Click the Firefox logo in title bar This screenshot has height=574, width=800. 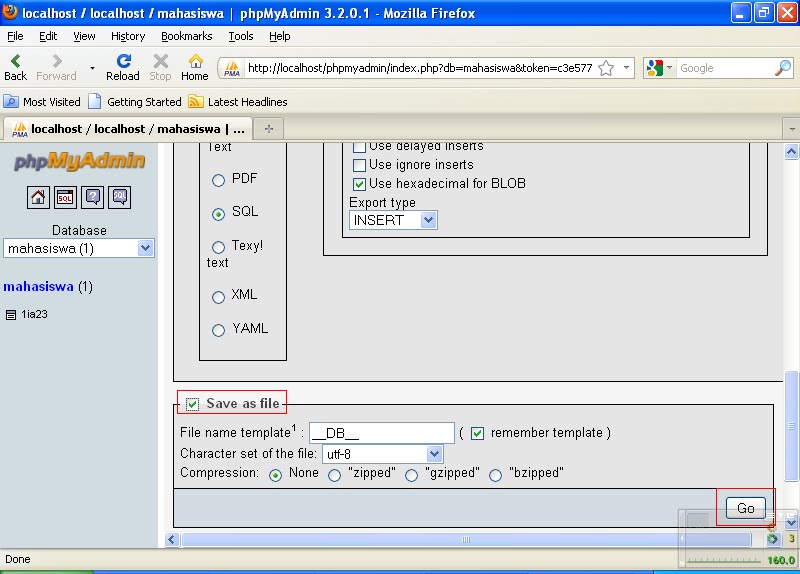coord(10,12)
